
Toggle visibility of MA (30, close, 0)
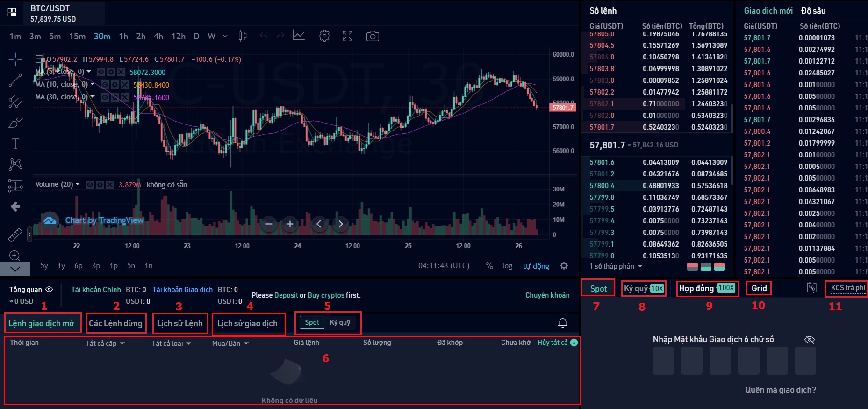tap(105, 97)
